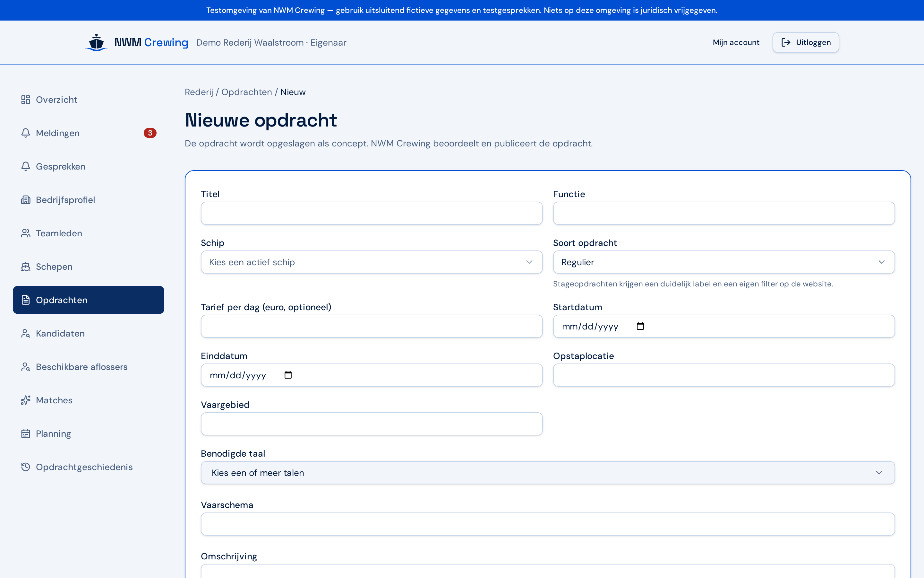Click 'Demo Rederij Waalstroom · Eigenaar' text
924x578 pixels.
(271, 42)
